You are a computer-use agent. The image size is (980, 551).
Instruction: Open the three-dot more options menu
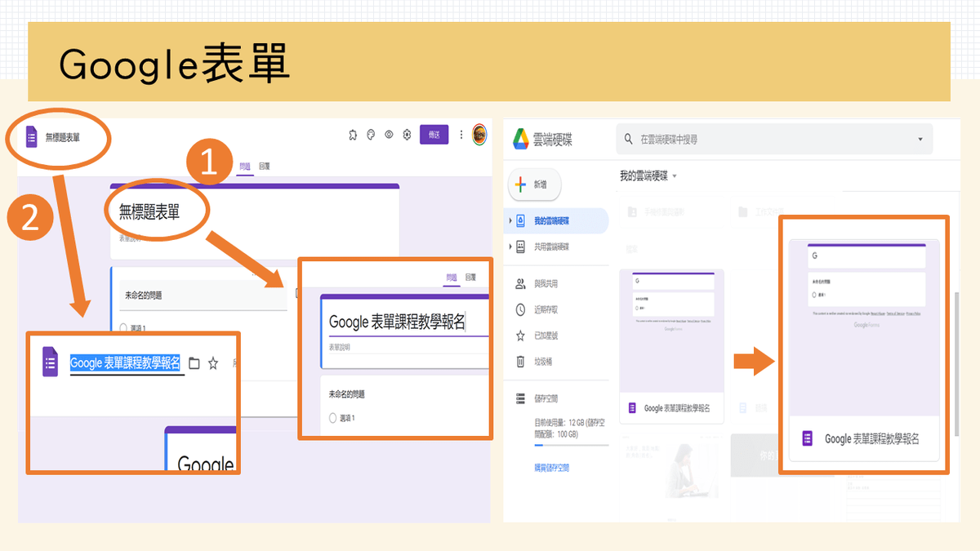click(x=461, y=135)
